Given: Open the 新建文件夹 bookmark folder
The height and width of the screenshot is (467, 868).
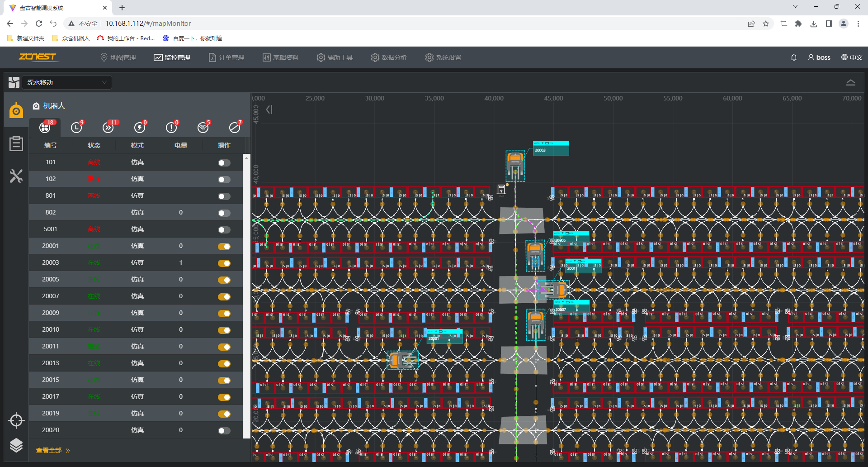Looking at the screenshot, I should point(26,38).
